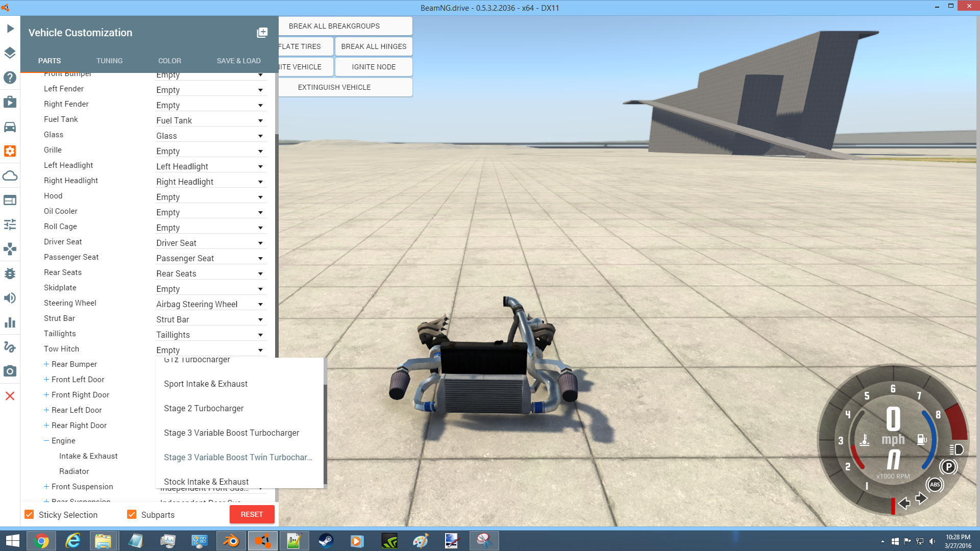Screen dimensions: 980x551
Task: Choose Stage 3 Variable Boost Turbocharger
Action: pyautogui.click(x=239, y=433)
